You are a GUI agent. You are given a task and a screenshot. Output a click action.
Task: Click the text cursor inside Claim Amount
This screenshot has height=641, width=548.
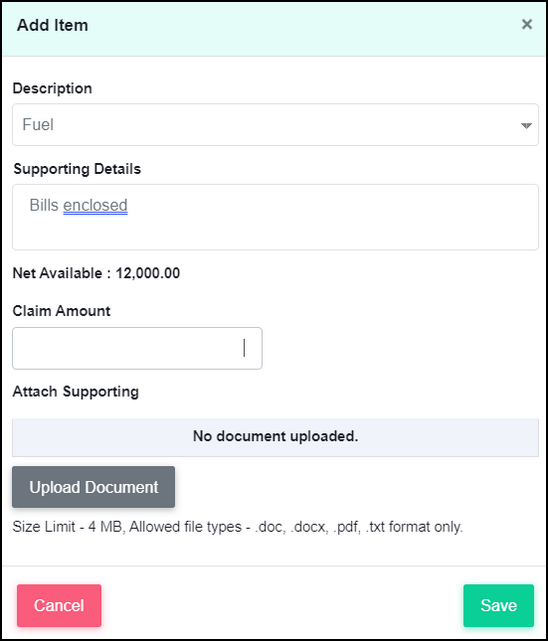click(x=244, y=348)
